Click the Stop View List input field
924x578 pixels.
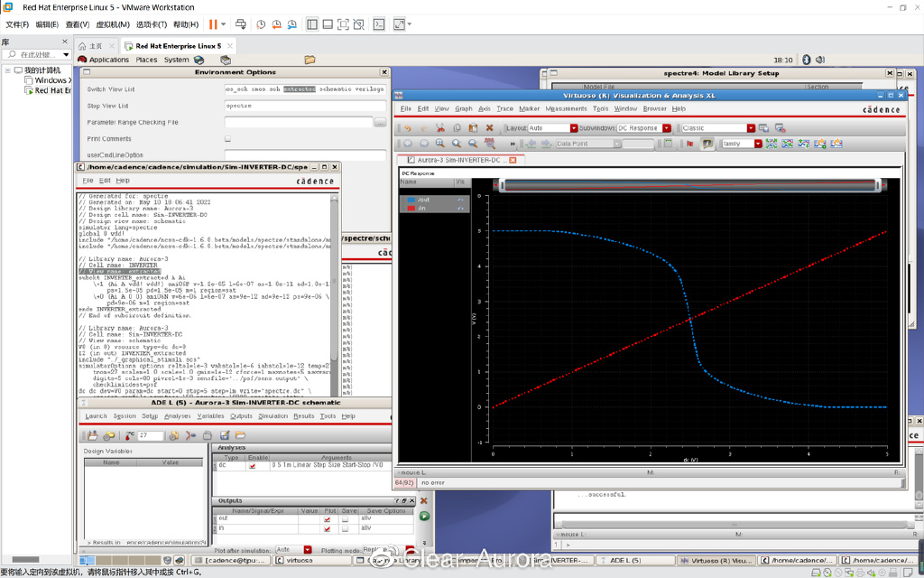305,106
